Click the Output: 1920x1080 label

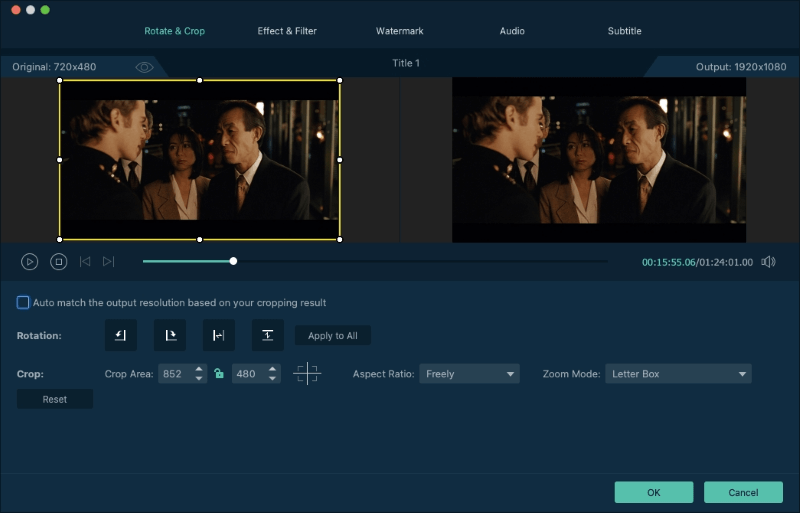click(741, 67)
